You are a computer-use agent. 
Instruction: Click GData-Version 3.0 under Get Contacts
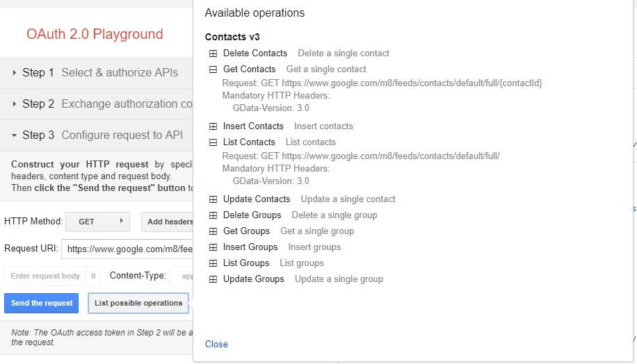click(271, 108)
